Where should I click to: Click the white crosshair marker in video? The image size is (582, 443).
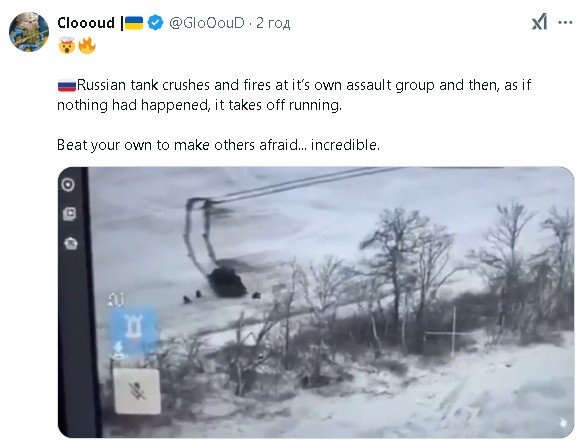453,332
